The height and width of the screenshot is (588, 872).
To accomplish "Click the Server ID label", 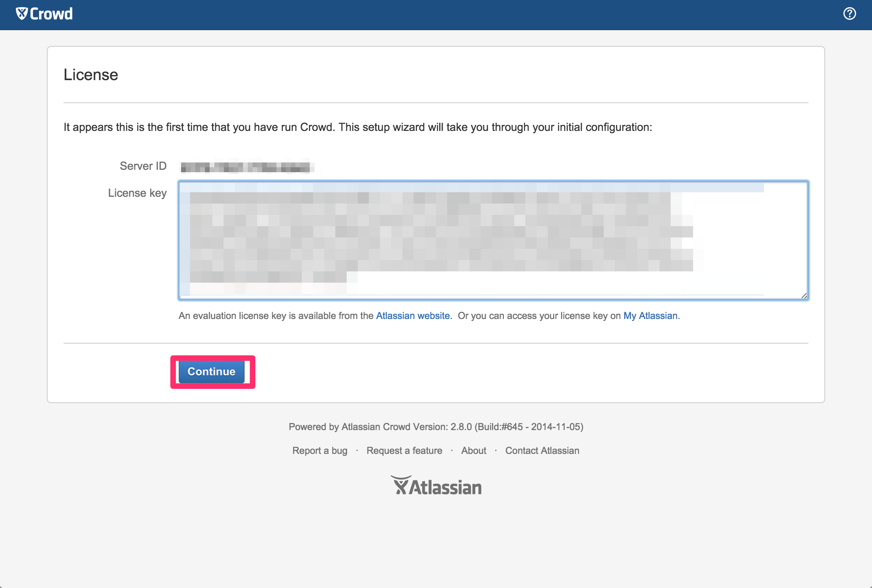I will click(x=143, y=166).
